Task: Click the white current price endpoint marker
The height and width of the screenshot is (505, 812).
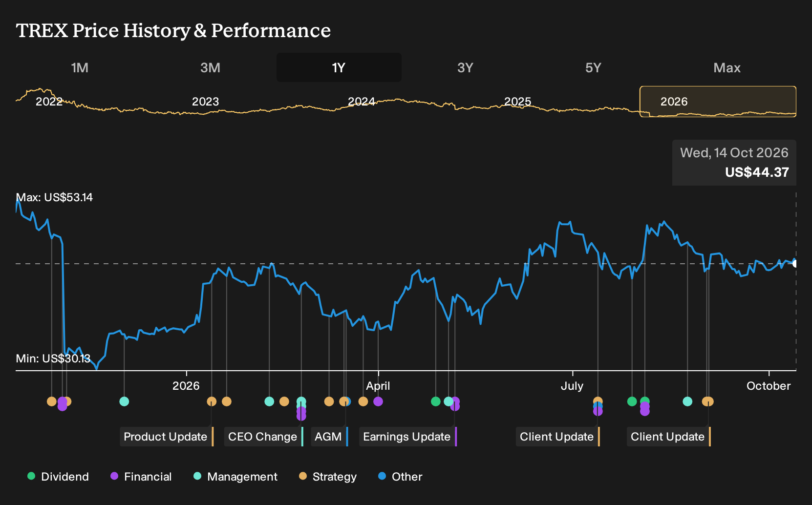Action: pos(795,264)
